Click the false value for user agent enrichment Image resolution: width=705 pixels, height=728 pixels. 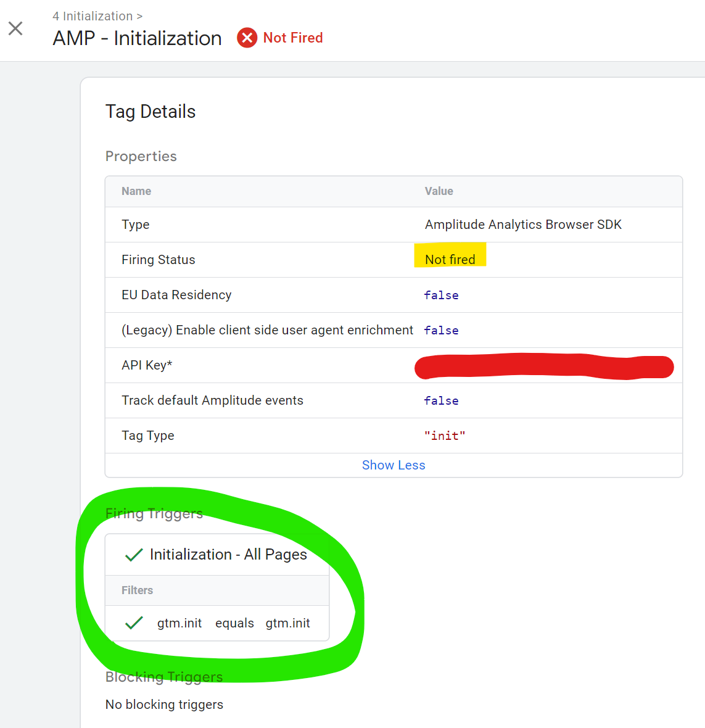442,331
